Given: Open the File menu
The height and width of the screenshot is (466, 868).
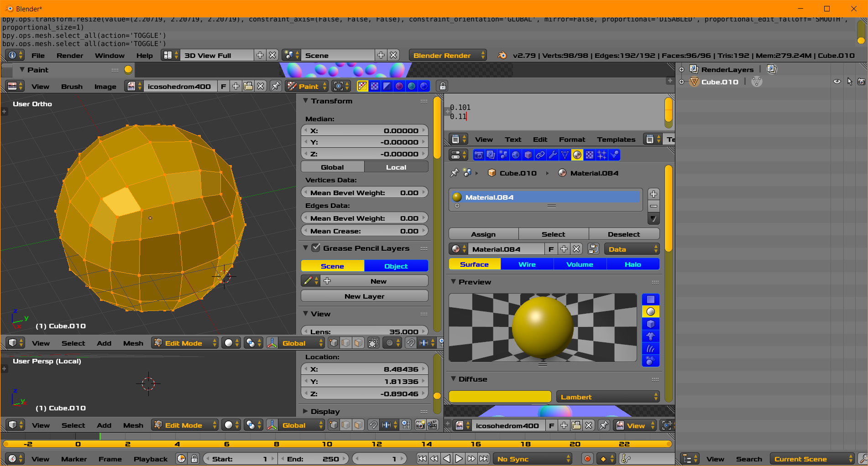Looking at the screenshot, I should click(38, 55).
